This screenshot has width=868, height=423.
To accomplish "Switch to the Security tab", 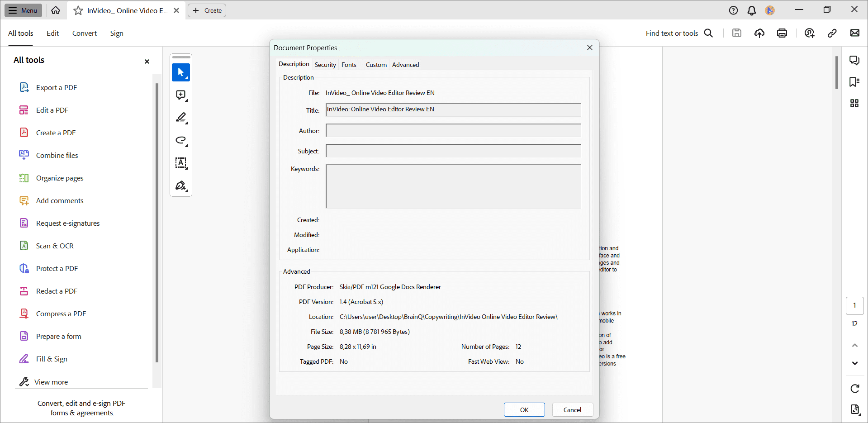I will pyautogui.click(x=325, y=64).
